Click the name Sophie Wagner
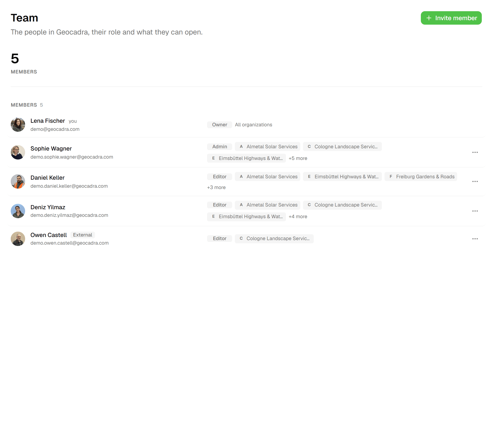This screenshot has height=448, width=493. 51,149
